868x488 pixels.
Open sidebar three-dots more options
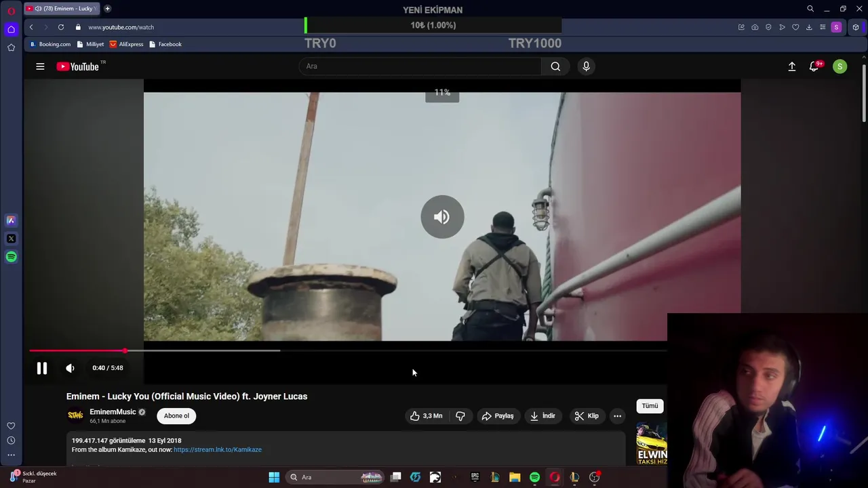point(11,455)
